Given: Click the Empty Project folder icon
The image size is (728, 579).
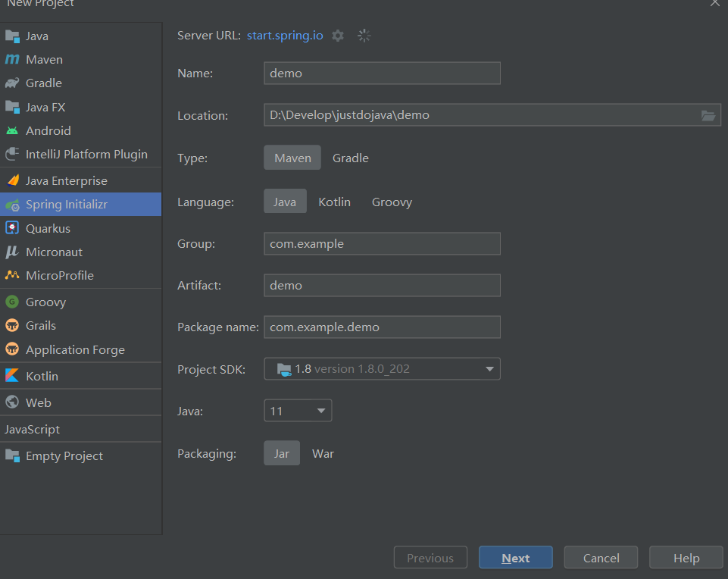Looking at the screenshot, I should tap(12, 456).
